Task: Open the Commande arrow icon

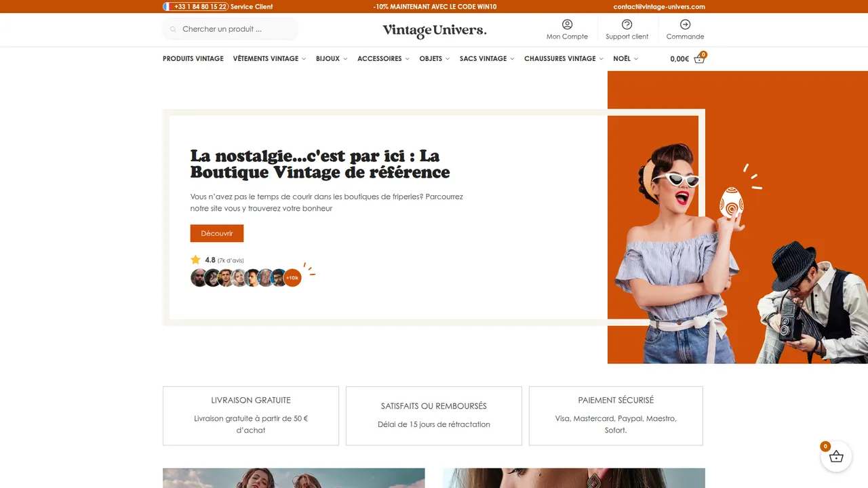Action: 686,24
